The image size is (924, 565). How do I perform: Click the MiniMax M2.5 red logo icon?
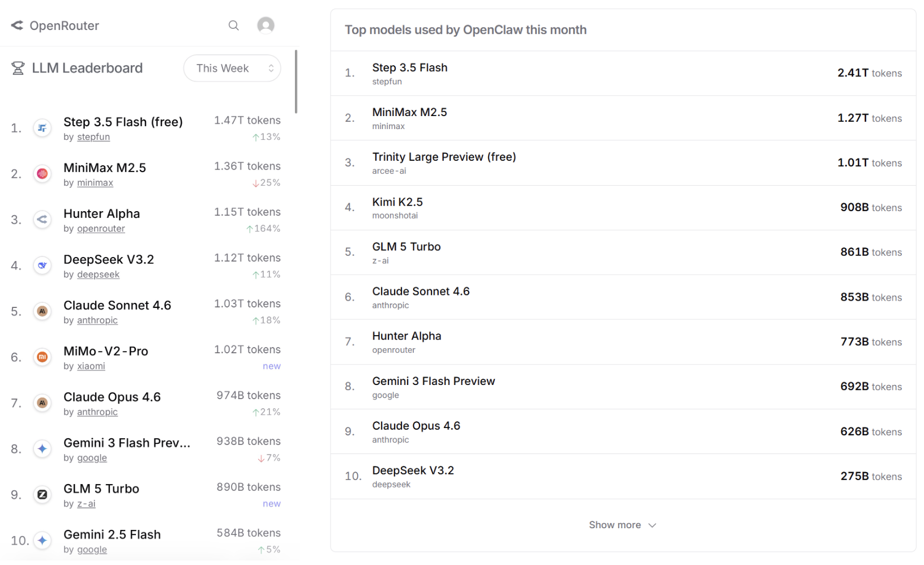coord(42,174)
